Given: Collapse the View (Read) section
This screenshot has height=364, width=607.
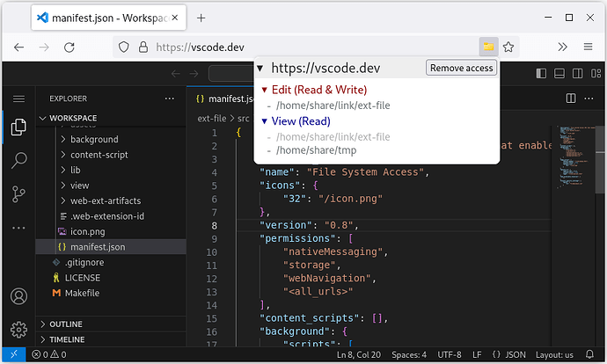Looking at the screenshot, I should [264, 121].
